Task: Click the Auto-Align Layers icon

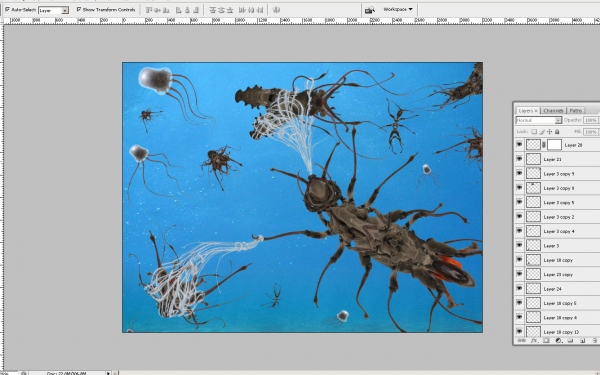Action: click(276, 10)
